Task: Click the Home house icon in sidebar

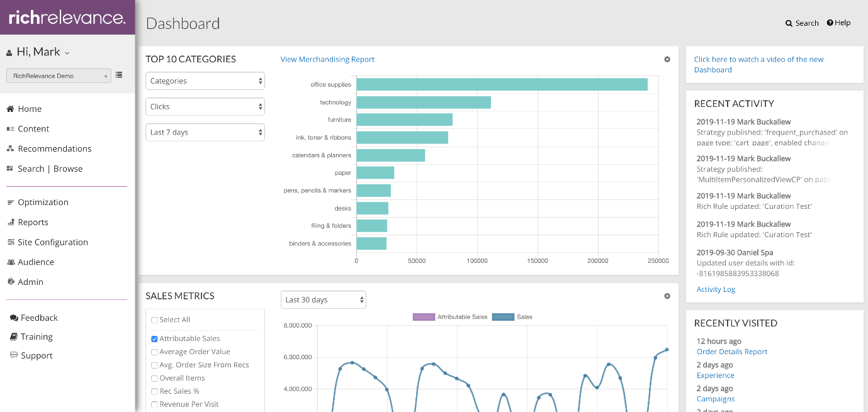Action: (x=10, y=109)
